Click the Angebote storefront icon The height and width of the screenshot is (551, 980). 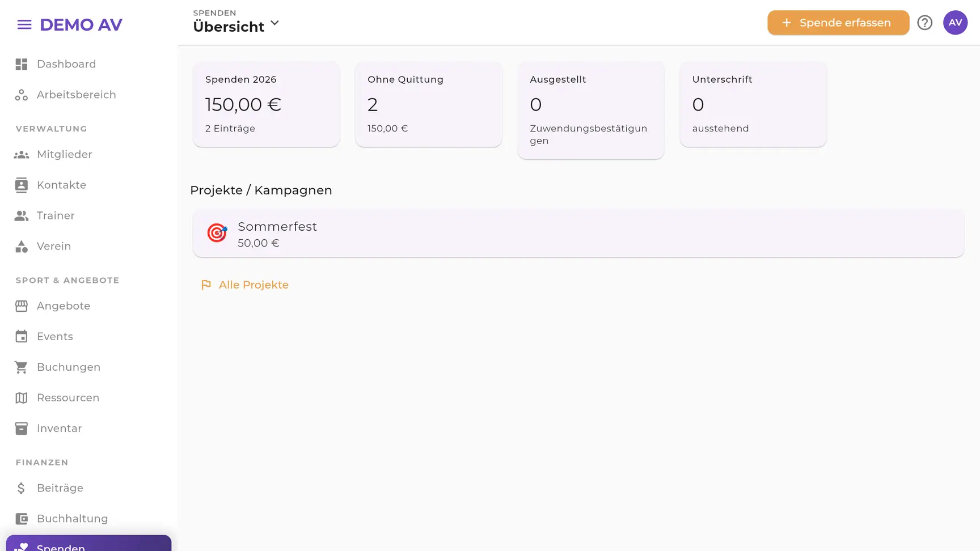(x=22, y=306)
